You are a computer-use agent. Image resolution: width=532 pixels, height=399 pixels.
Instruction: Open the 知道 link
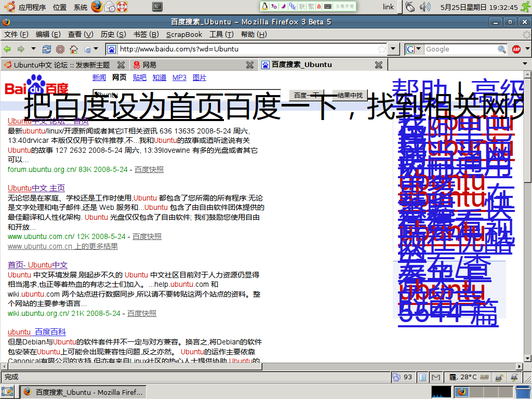(159, 78)
